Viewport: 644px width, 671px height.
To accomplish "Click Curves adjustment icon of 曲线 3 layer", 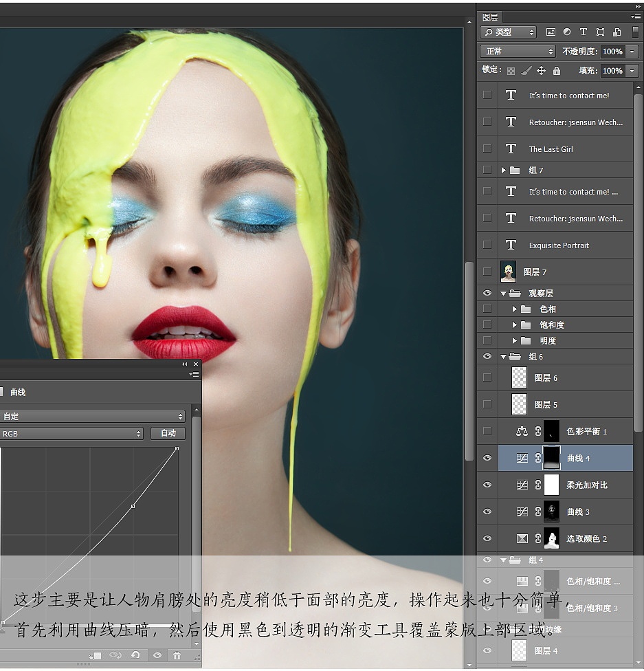I will coord(522,511).
